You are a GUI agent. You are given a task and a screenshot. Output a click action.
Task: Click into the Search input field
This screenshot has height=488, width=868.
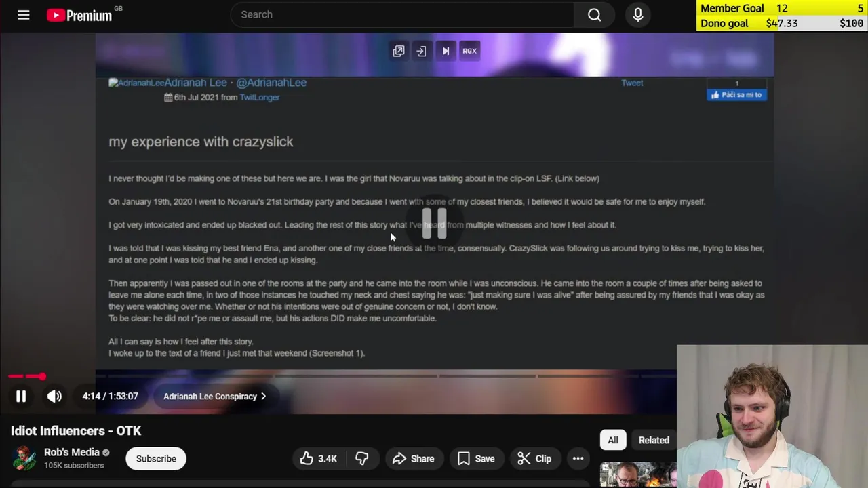(403, 14)
